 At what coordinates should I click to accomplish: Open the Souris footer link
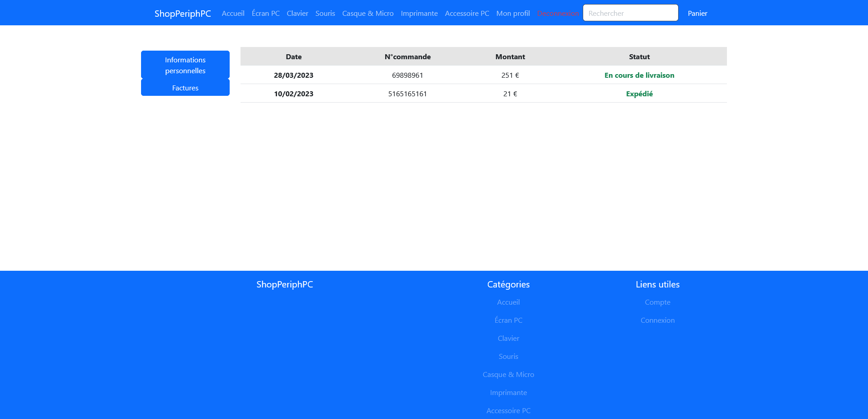pos(509,356)
